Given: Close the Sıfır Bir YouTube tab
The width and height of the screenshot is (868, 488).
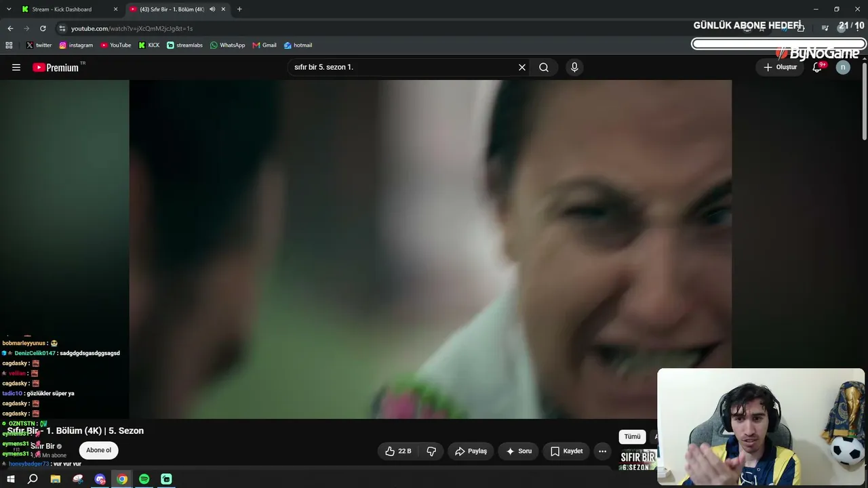Looking at the screenshot, I should [223, 9].
